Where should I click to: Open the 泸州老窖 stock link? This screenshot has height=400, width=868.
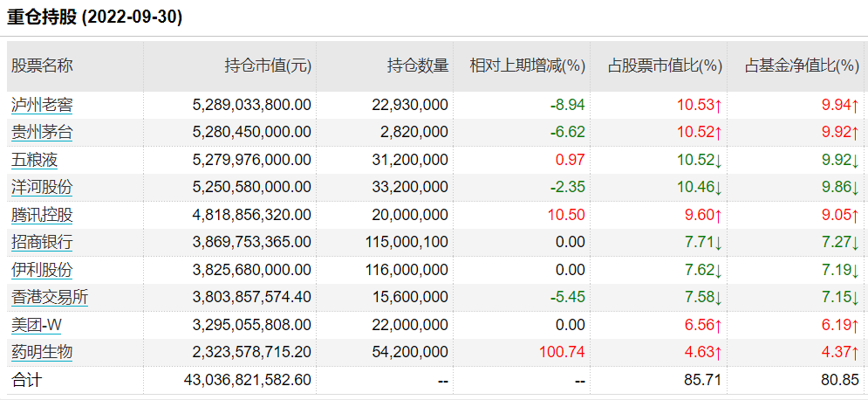42,105
